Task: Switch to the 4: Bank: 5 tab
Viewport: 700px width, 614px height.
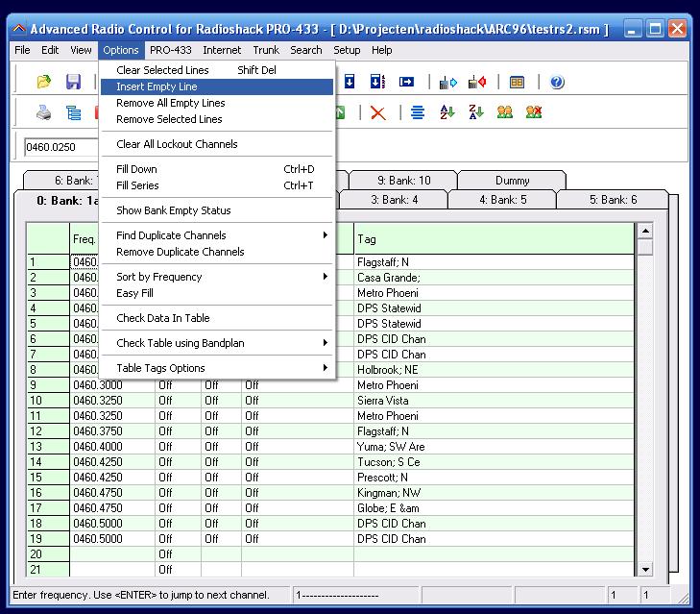Action: coord(503,200)
